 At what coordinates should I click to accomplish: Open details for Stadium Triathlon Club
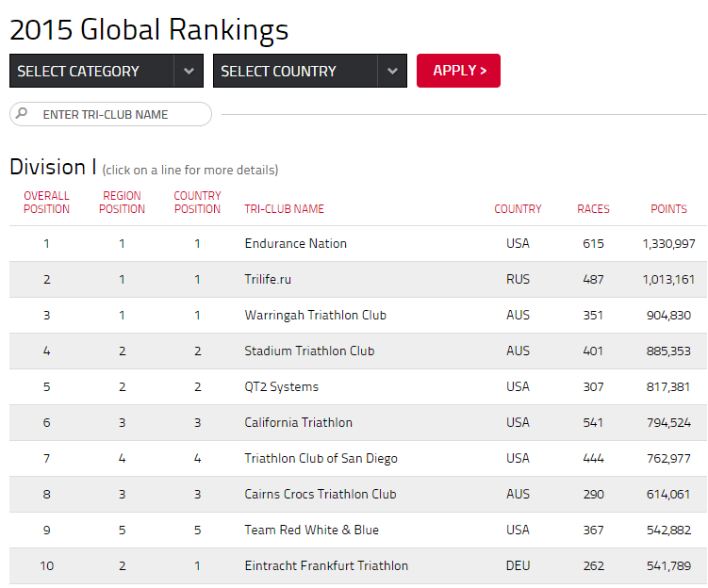(x=358, y=351)
